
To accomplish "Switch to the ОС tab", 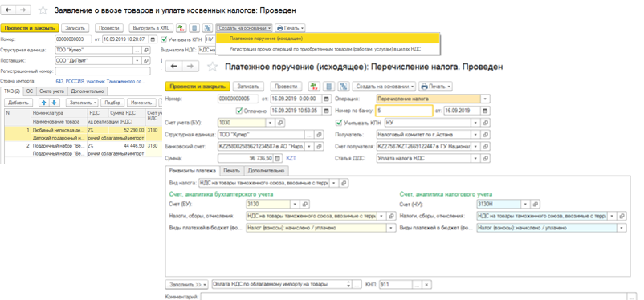I will [30, 91].
